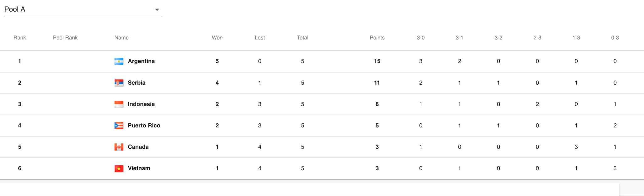Click the Lost column header
644x196 pixels.
(260, 38)
